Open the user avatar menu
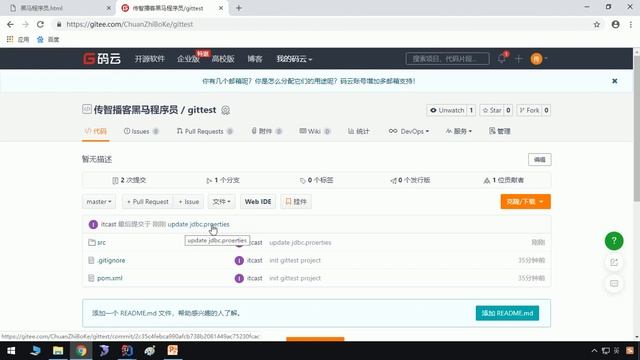Viewport: 640px width, 360px height. pyautogui.click(x=538, y=59)
